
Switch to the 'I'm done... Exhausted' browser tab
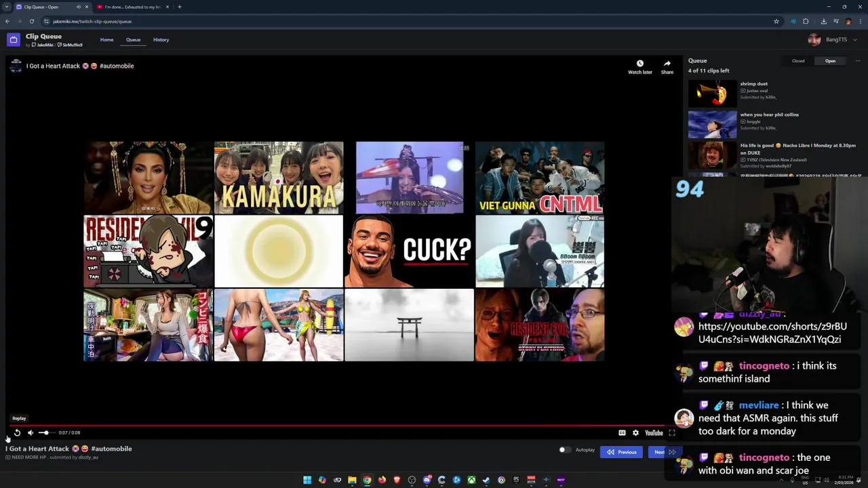(132, 7)
